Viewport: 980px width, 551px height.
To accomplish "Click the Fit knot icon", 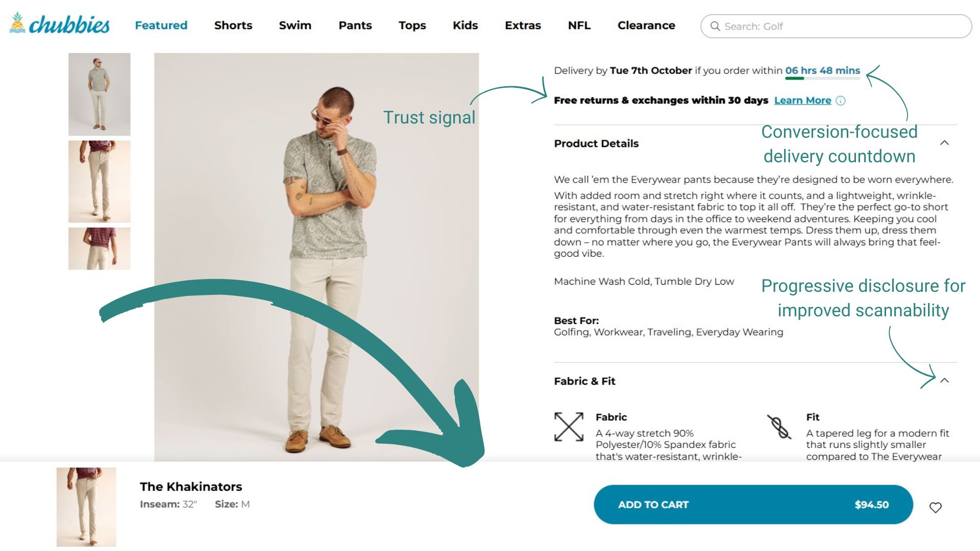I will click(779, 427).
